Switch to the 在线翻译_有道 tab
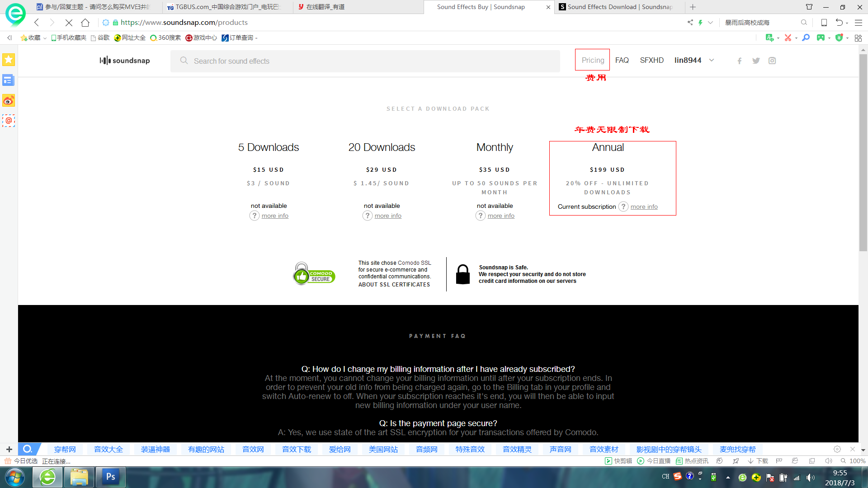Screen dimensions: 868x488 (x=357, y=7)
